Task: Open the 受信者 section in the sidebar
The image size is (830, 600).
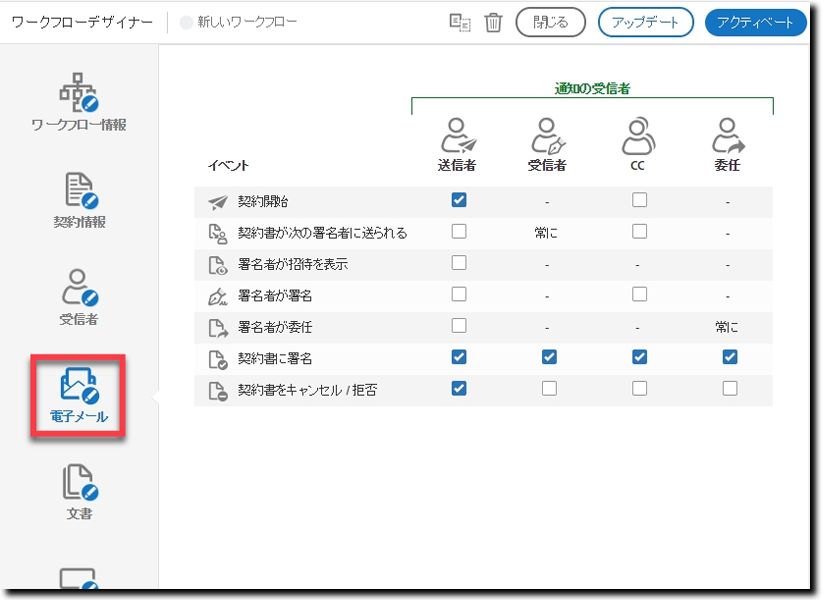Action: (x=79, y=297)
